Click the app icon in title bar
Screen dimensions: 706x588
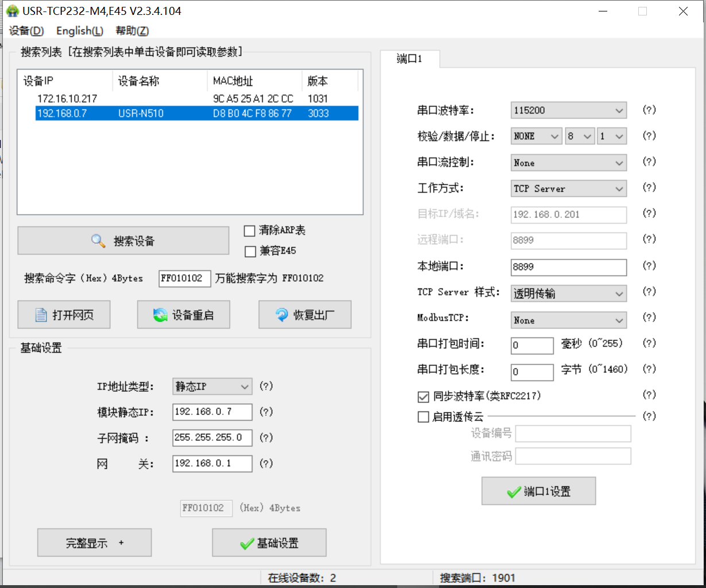pos(12,11)
